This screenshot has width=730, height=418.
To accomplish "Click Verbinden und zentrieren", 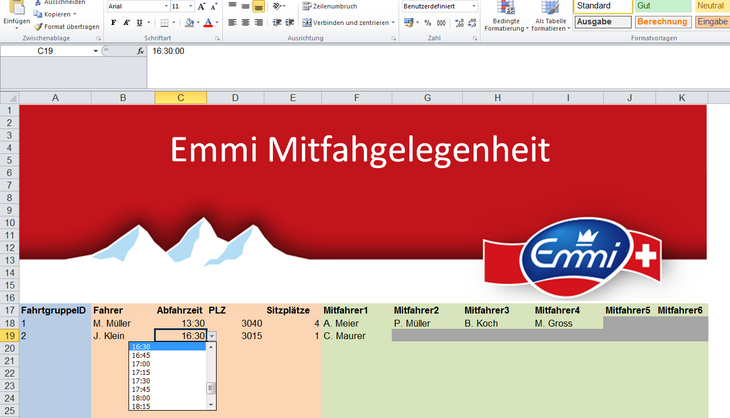I will point(346,22).
